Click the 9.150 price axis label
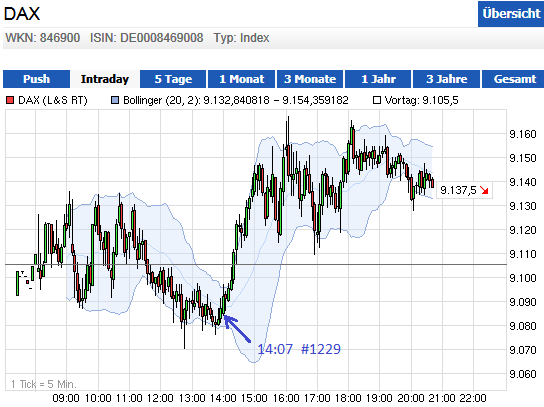 tap(522, 158)
